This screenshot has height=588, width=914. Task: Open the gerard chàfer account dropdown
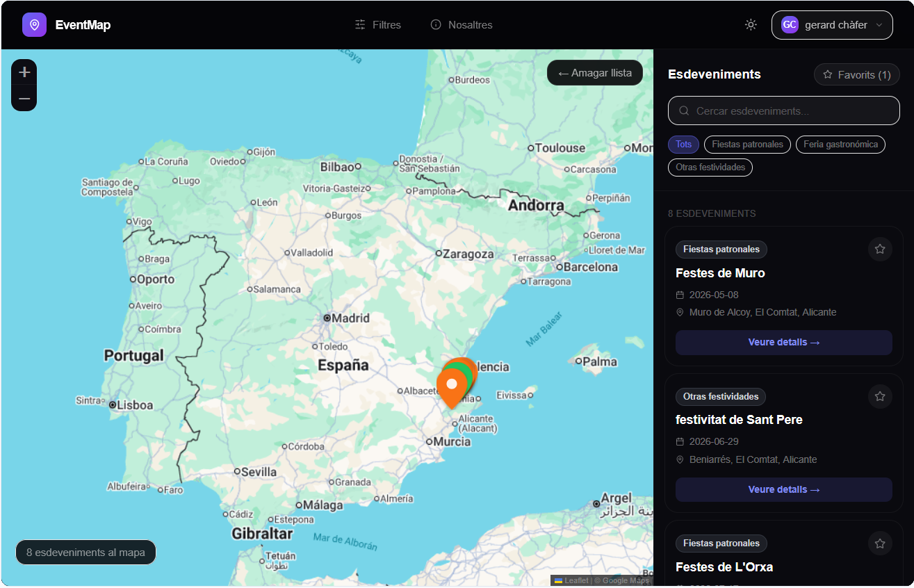(832, 25)
